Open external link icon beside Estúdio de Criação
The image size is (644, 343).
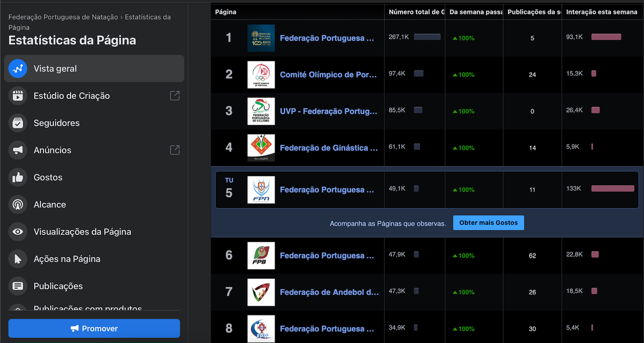coord(175,96)
